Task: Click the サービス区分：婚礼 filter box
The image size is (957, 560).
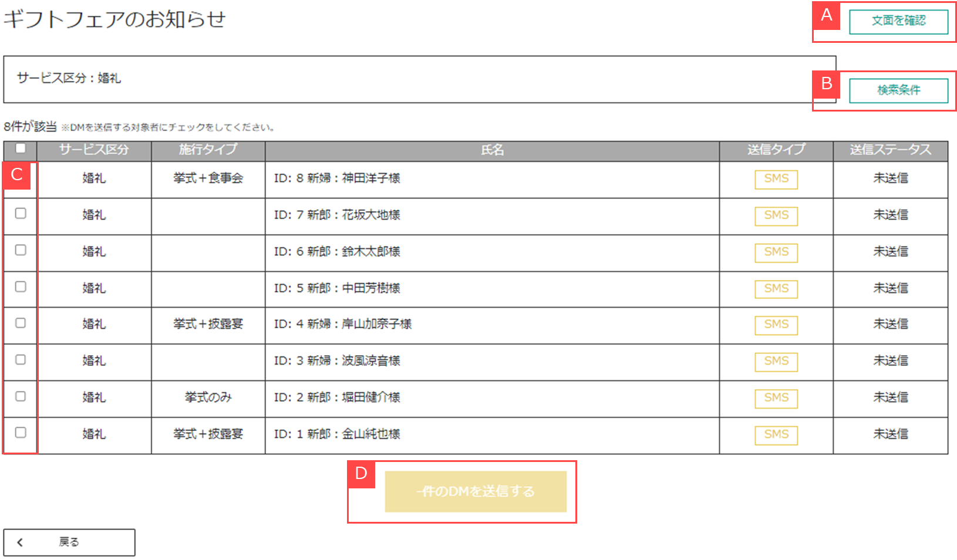Action: tap(419, 79)
